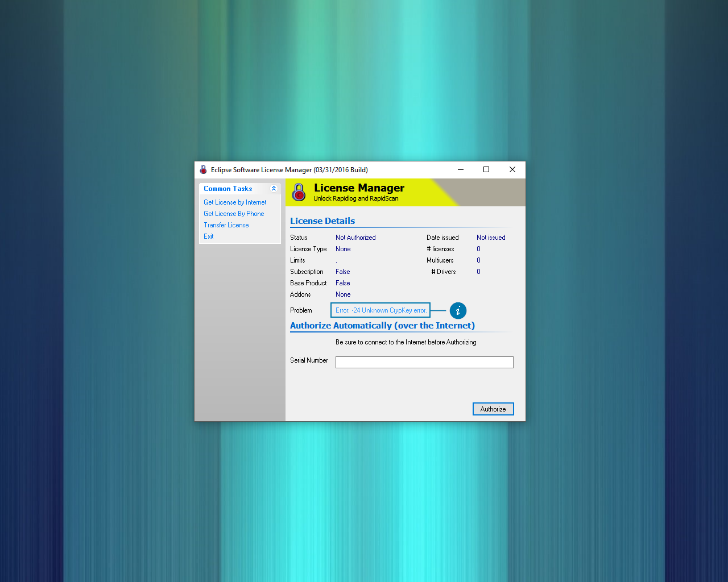Click the License Type None value
Screen dimensions: 728x582
(x=343, y=249)
